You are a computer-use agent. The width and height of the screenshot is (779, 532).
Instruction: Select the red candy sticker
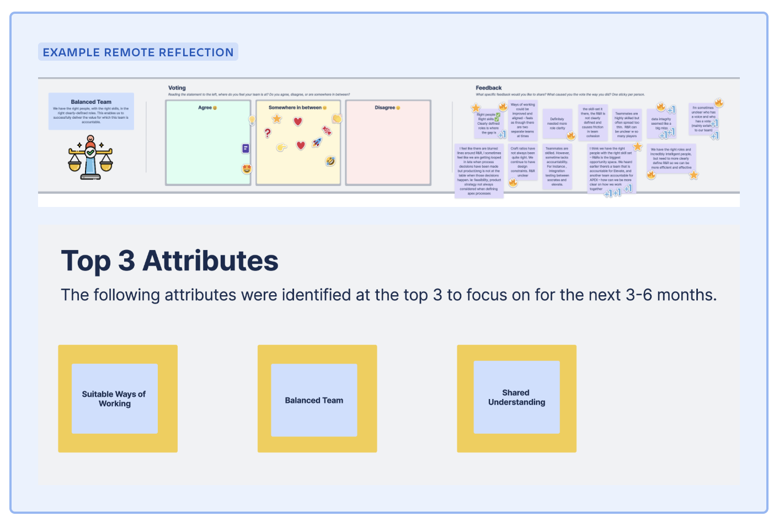tap(327, 130)
